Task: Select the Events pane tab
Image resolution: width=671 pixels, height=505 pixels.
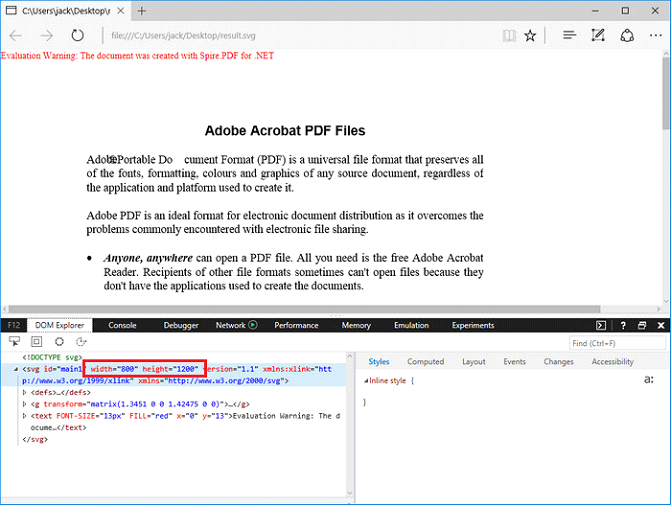Action: click(x=514, y=362)
